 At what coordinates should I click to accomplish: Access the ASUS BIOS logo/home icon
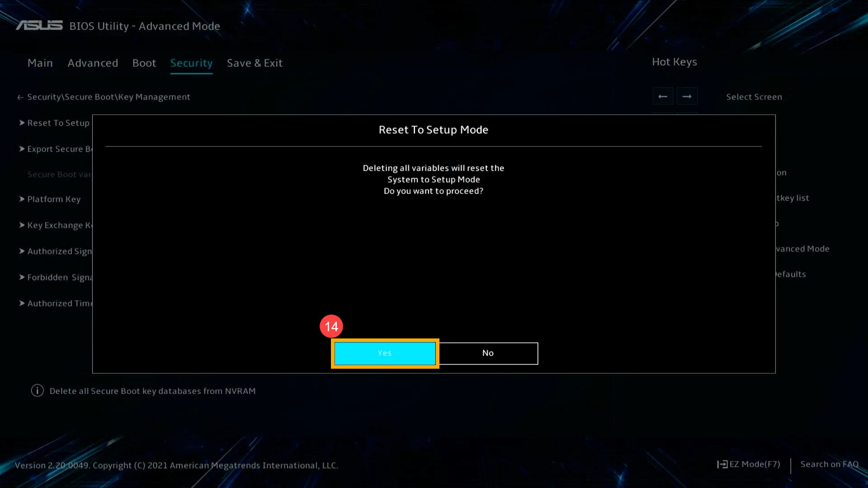point(39,26)
